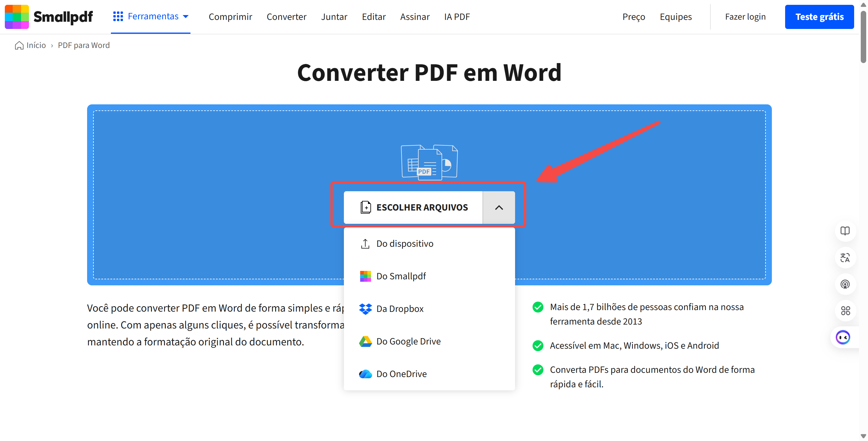Click the 'Converter PDF em Word' heading

[x=429, y=72]
